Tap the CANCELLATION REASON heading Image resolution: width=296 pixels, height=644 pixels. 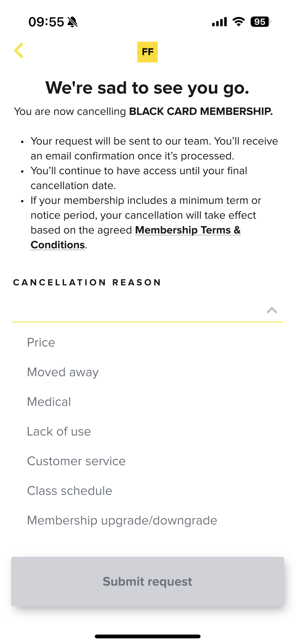[x=87, y=283]
